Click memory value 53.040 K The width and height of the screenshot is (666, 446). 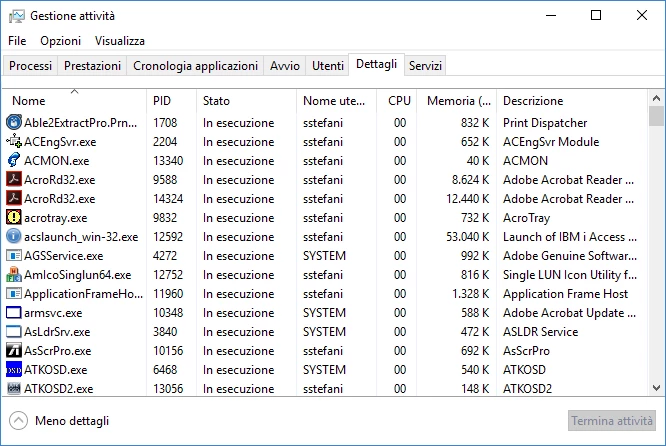click(x=468, y=237)
